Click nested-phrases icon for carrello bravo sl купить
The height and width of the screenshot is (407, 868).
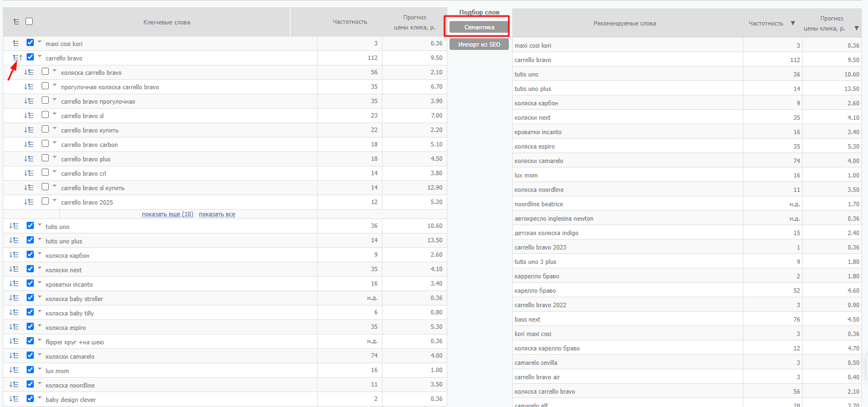(x=29, y=187)
